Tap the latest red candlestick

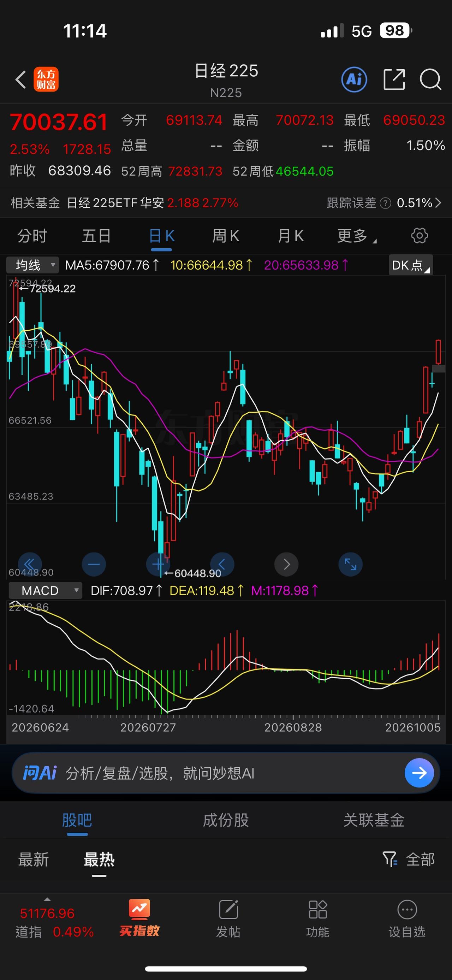(x=438, y=352)
